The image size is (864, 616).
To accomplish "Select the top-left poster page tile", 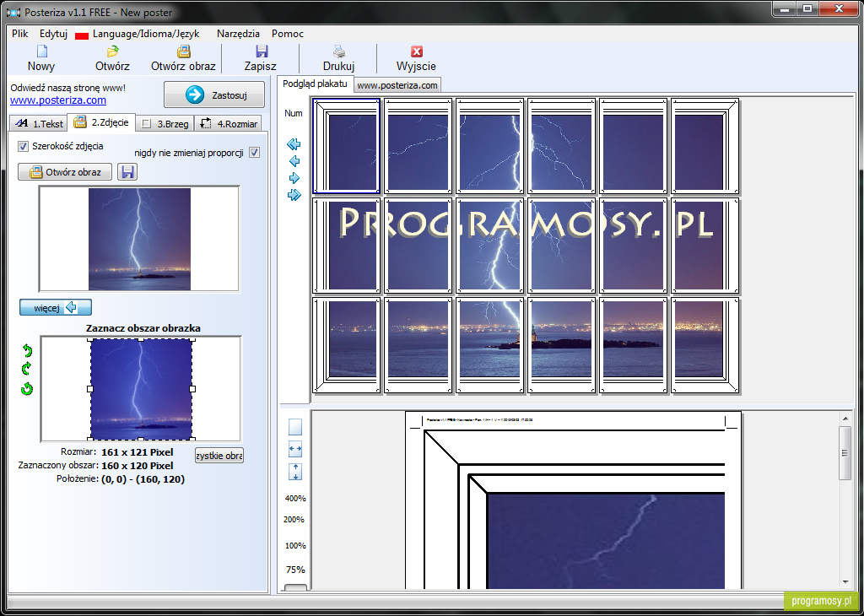I will [347, 146].
